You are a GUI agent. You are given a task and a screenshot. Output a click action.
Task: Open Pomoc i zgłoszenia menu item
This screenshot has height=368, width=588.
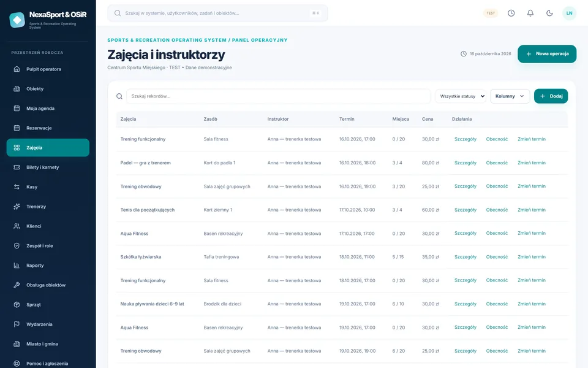tap(48, 362)
